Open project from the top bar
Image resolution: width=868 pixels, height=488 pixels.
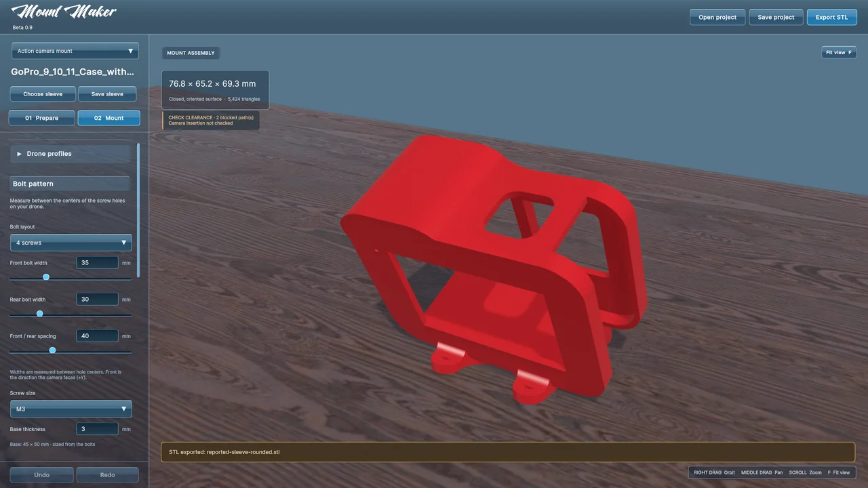(717, 17)
